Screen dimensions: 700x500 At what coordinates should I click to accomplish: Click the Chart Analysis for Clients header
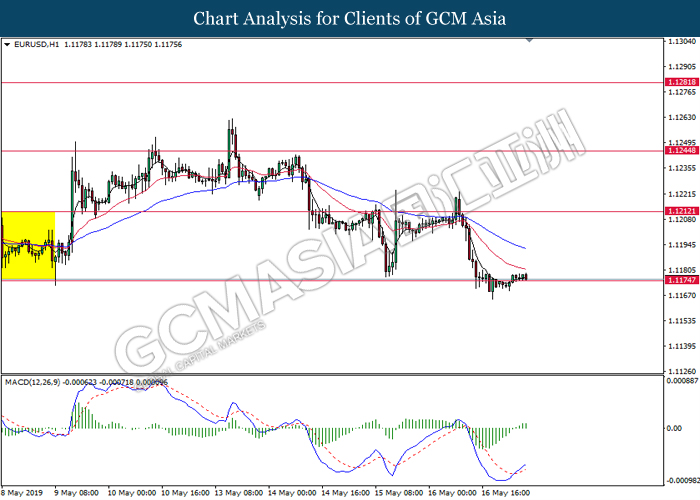click(x=350, y=19)
